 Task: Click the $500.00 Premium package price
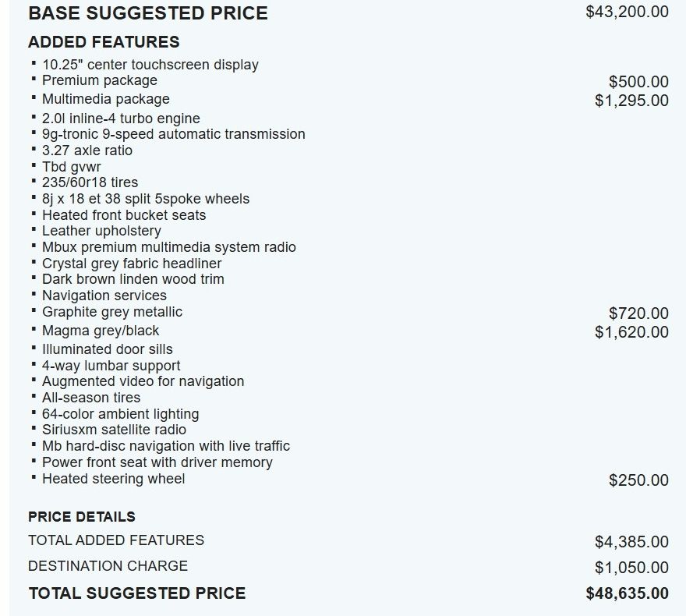coord(638,82)
